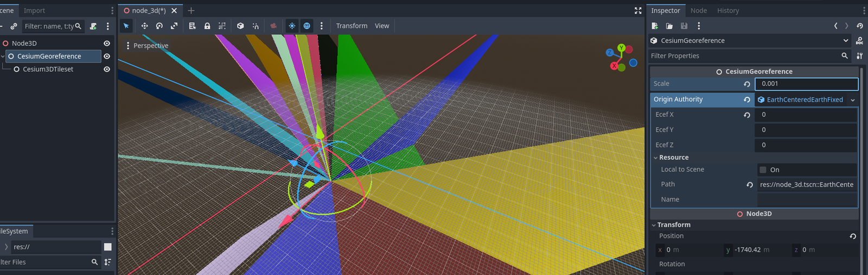Open the list-select tool in viewport toolbar
The image size is (868, 275).
pyautogui.click(x=193, y=26)
